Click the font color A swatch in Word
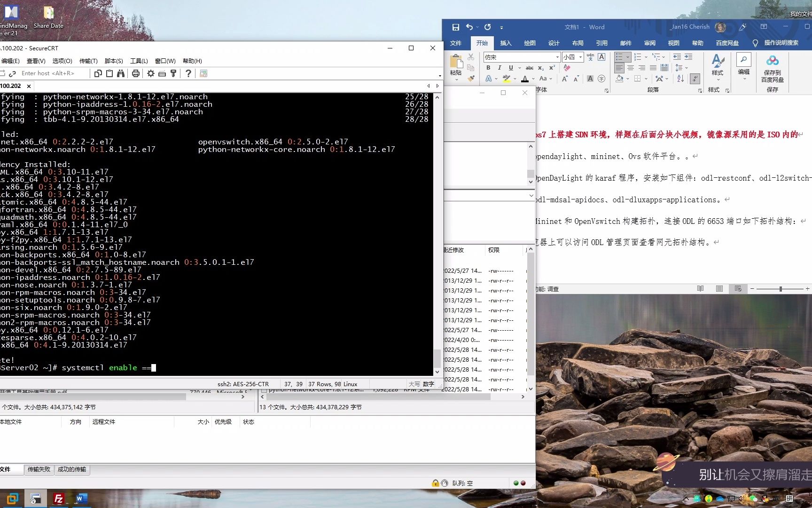The image size is (812, 508). [x=525, y=79]
